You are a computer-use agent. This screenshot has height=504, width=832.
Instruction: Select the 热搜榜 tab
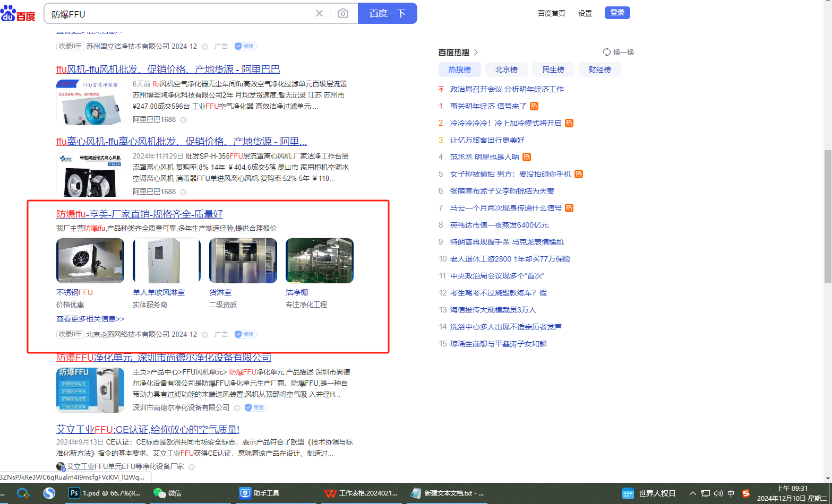460,69
